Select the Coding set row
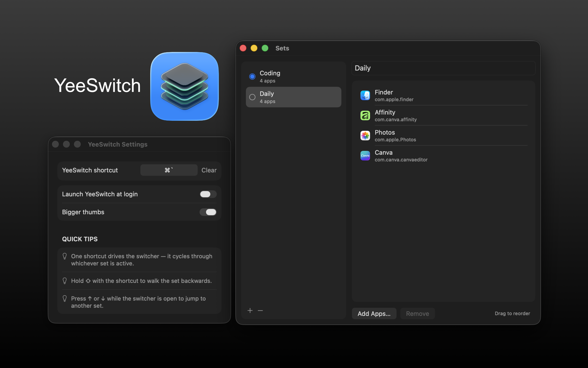 pos(294,76)
